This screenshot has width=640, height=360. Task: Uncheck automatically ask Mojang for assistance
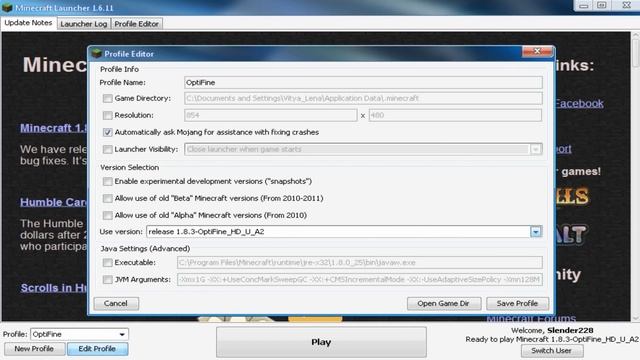point(107,132)
